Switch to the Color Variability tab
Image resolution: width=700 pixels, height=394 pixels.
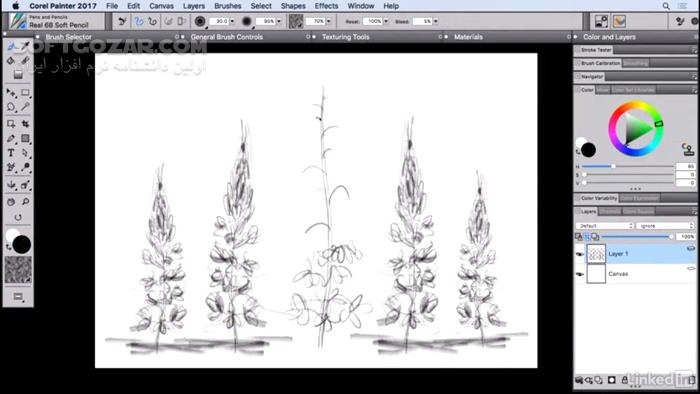[x=599, y=198]
